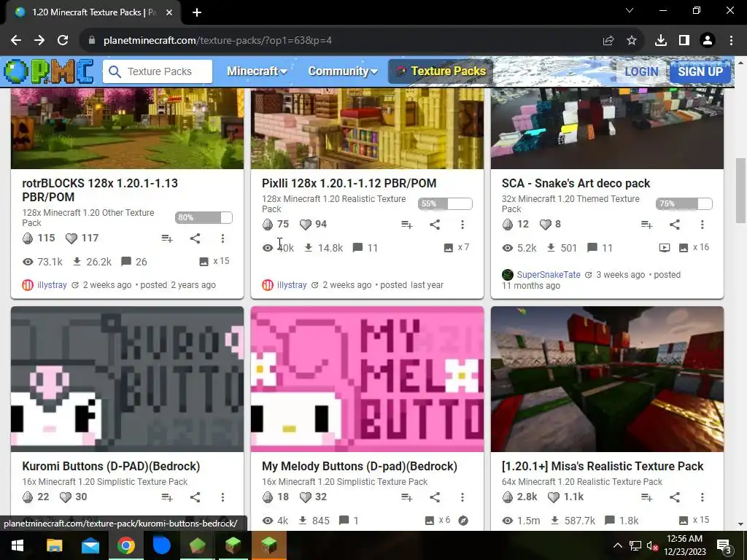
Task: Open My Melody Buttons (D-pad)(Bedrock) title
Action: [360, 466]
